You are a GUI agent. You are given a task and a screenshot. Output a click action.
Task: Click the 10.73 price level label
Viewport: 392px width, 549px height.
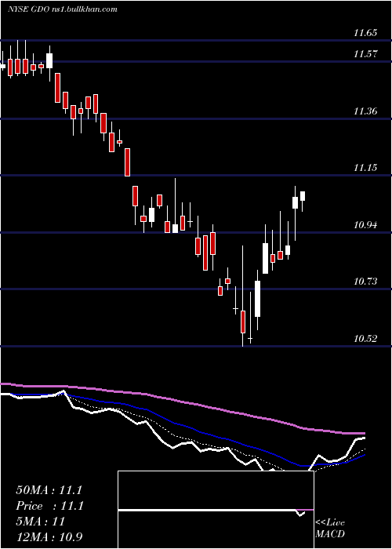(365, 282)
